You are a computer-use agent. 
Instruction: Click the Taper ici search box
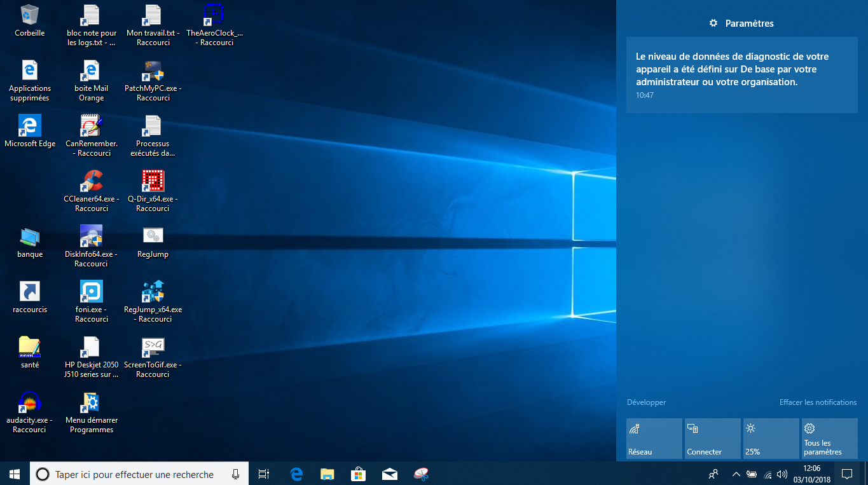click(134, 474)
